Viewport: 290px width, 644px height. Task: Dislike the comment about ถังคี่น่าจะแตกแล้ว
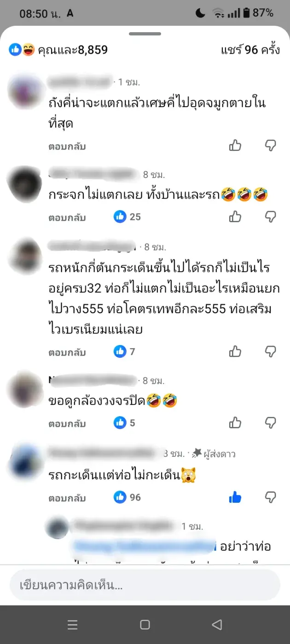point(271,146)
